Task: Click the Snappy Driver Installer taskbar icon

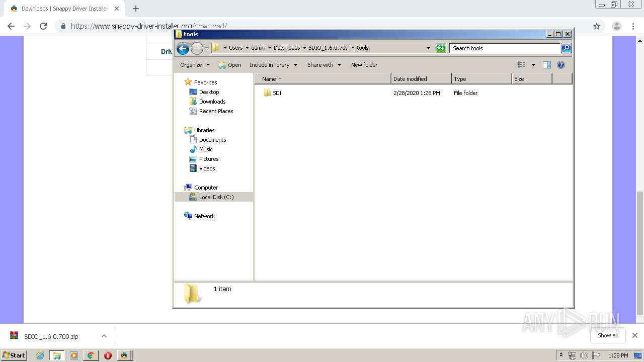Action: [x=124, y=355]
